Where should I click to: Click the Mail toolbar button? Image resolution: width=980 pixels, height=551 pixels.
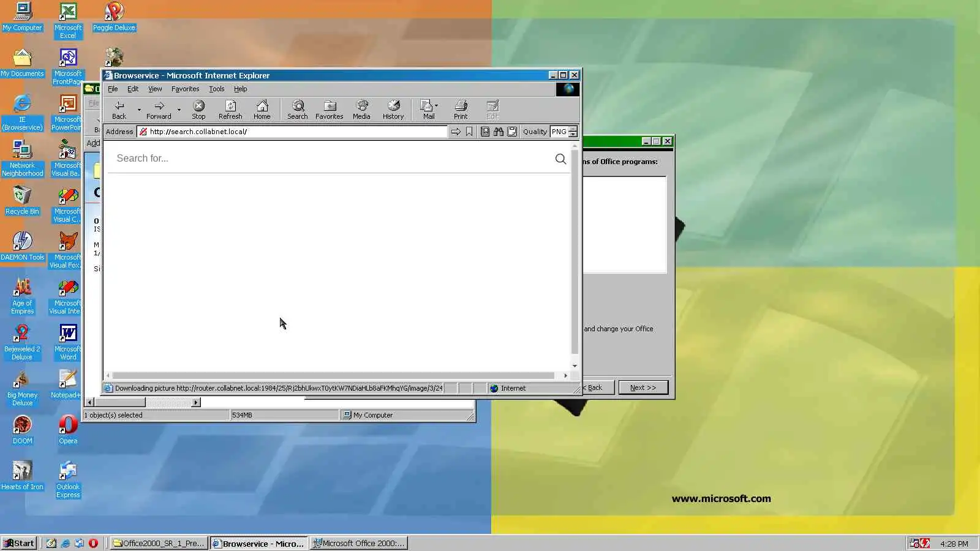click(x=428, y=110)
